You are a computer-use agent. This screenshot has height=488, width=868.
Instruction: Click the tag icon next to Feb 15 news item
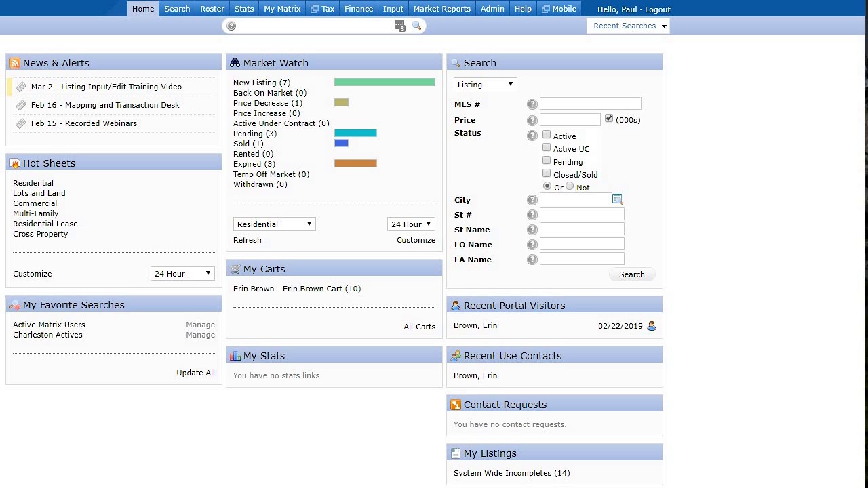point(21,123)
